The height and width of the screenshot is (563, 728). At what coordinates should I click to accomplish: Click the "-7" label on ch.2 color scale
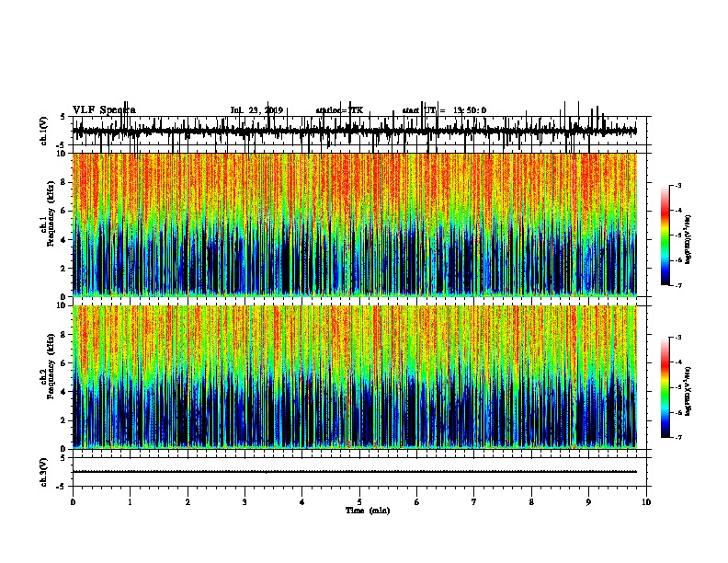pyautogui.click(x=677, y=437)
